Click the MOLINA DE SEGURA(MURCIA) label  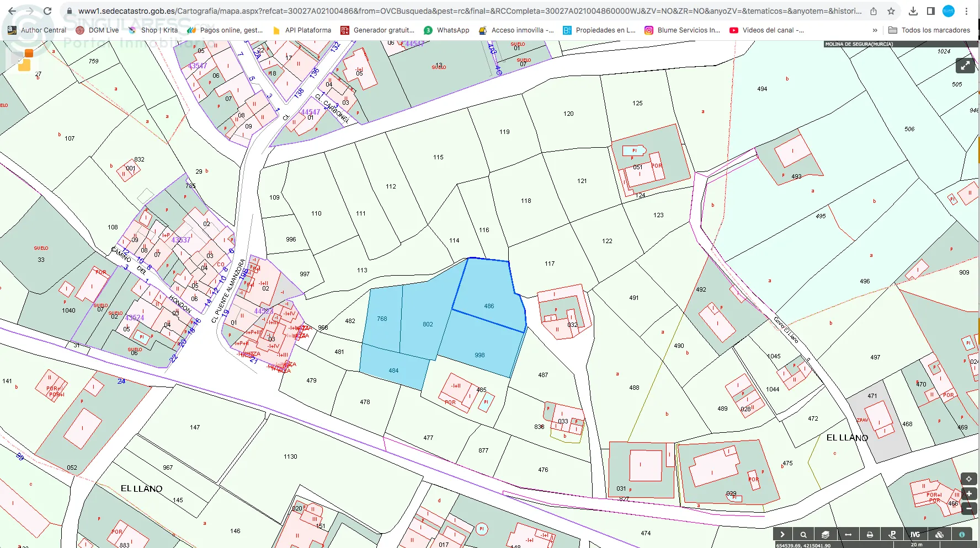pyautogui.click(x=859, y=44)
